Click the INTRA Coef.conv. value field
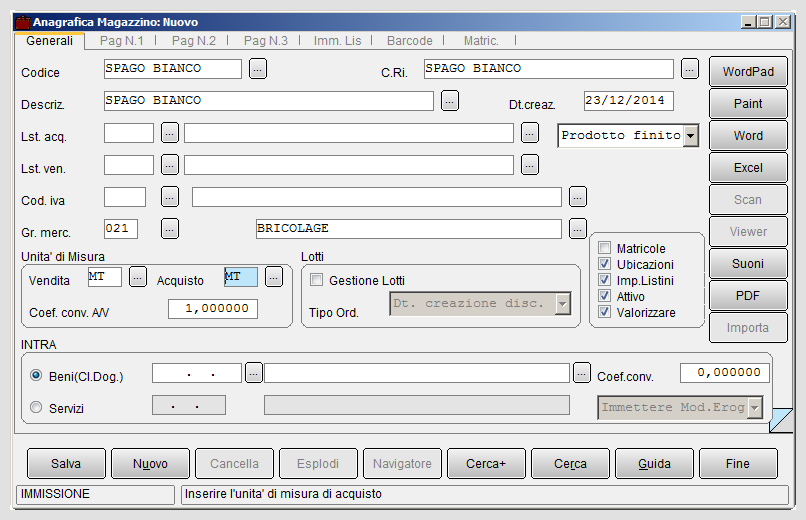This screenshot has height=520, width=806. pos(725,373)
